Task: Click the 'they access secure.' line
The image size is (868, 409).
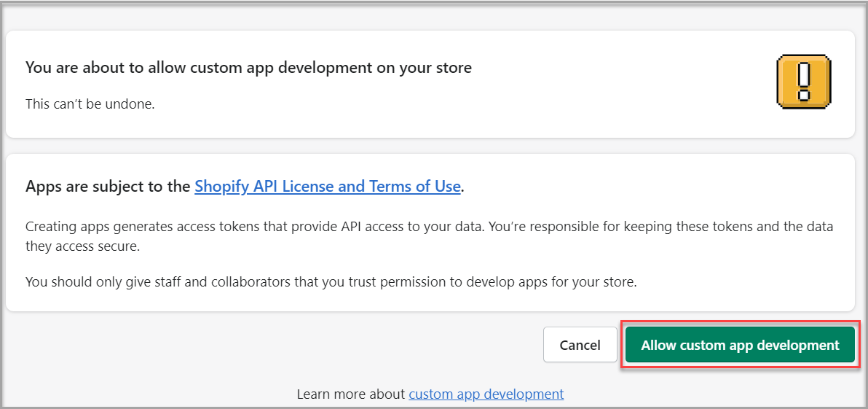Action: (82, 246)
